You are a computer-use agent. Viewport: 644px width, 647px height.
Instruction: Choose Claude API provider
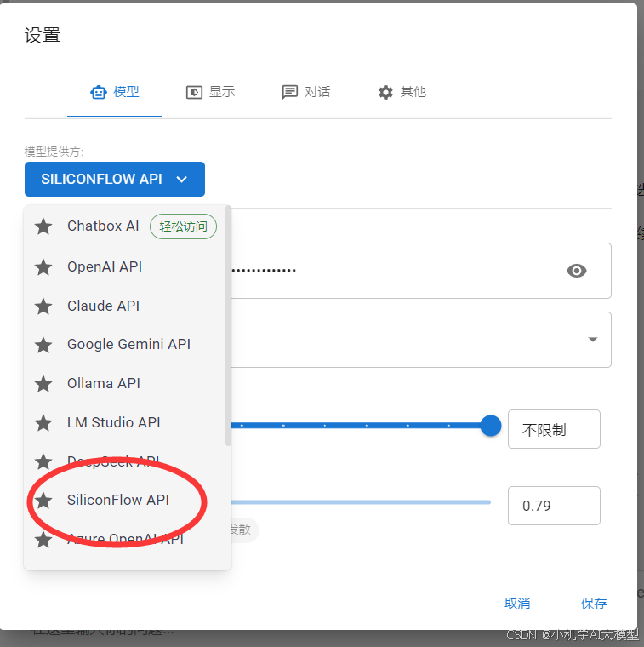(x=125, y=306)
